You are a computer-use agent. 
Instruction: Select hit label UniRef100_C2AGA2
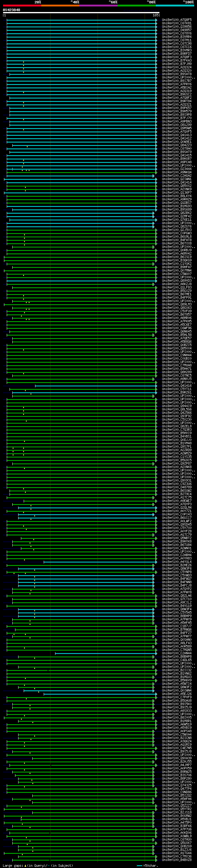click(177, 176)
